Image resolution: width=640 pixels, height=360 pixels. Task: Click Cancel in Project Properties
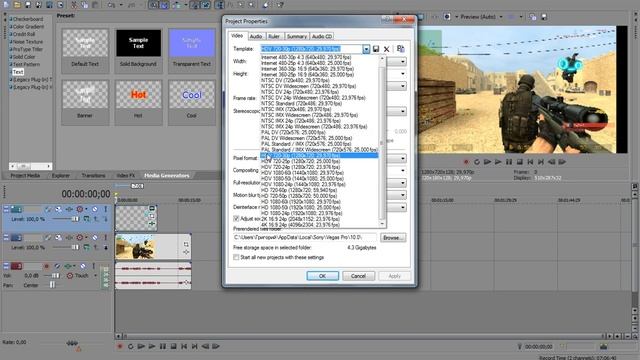coord(358,276)
